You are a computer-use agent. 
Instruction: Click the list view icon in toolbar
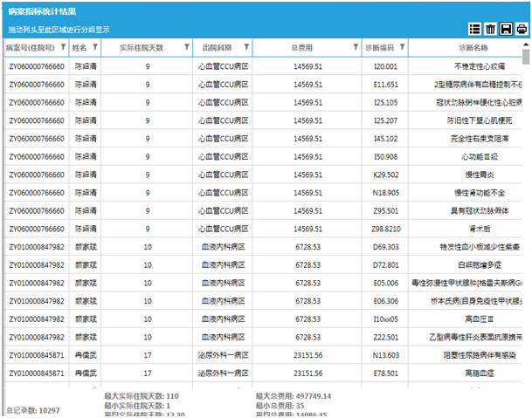coord(475,29)
